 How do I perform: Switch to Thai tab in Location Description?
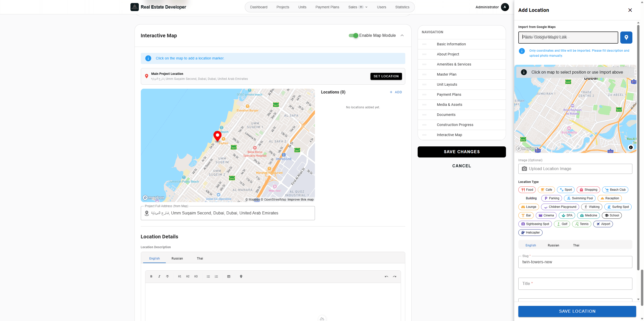(200, 259)
